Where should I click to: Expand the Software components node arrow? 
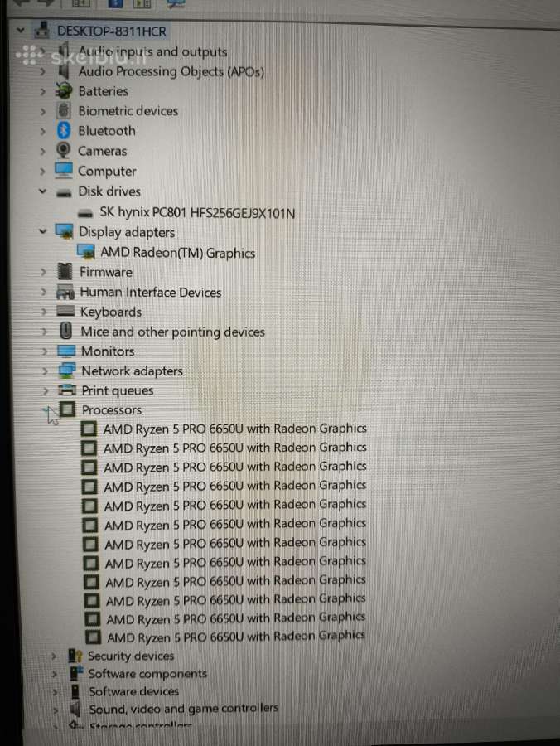coord(55,674)
